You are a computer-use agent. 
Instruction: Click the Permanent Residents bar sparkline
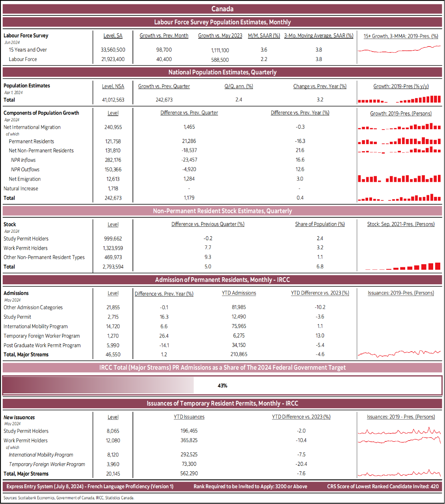coord(399,141)
